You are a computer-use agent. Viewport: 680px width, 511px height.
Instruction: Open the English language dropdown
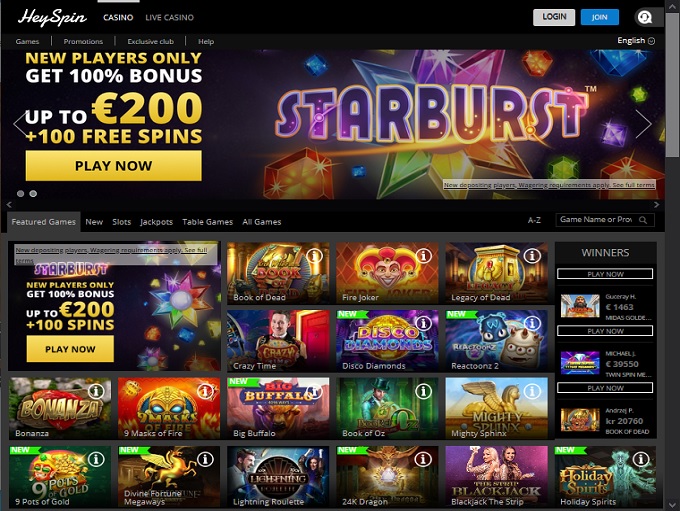tap(636, 41)
